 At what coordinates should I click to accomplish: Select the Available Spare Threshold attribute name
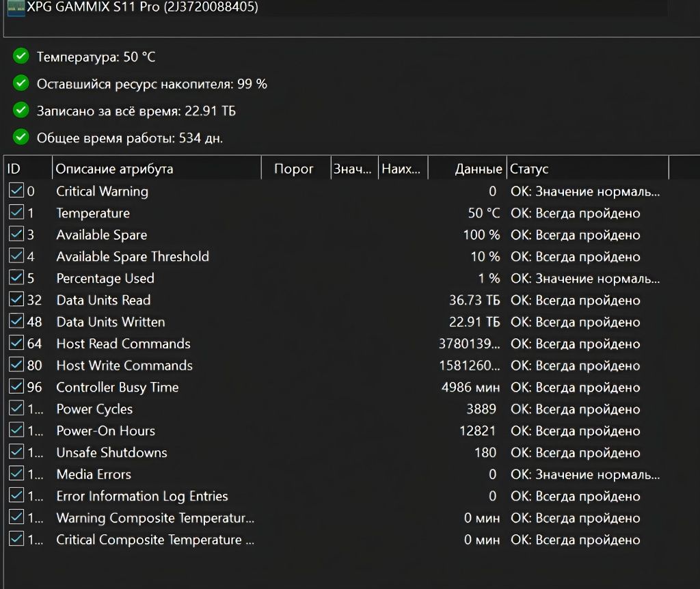(x=133, y=256)
